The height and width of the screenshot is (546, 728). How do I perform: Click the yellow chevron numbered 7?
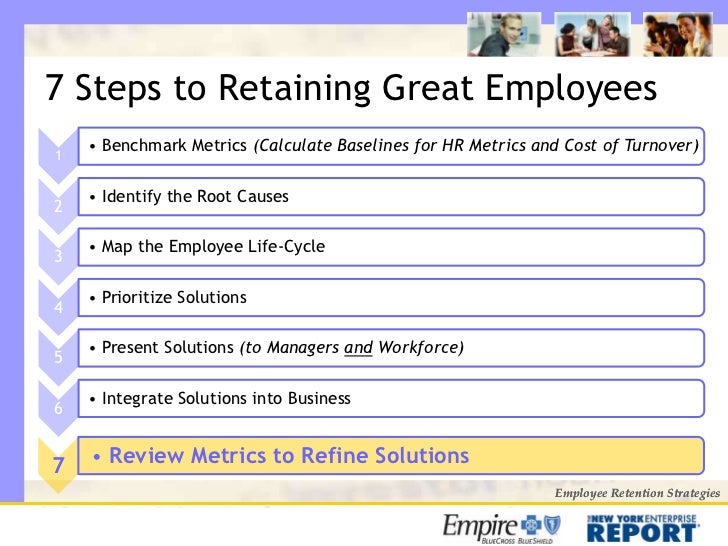(58, 465)
